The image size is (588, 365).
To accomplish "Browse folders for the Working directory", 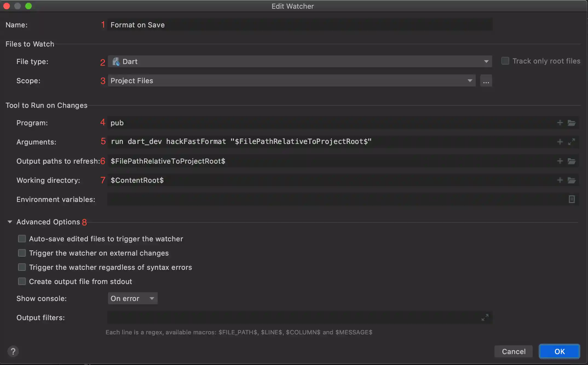I will 572,180.
